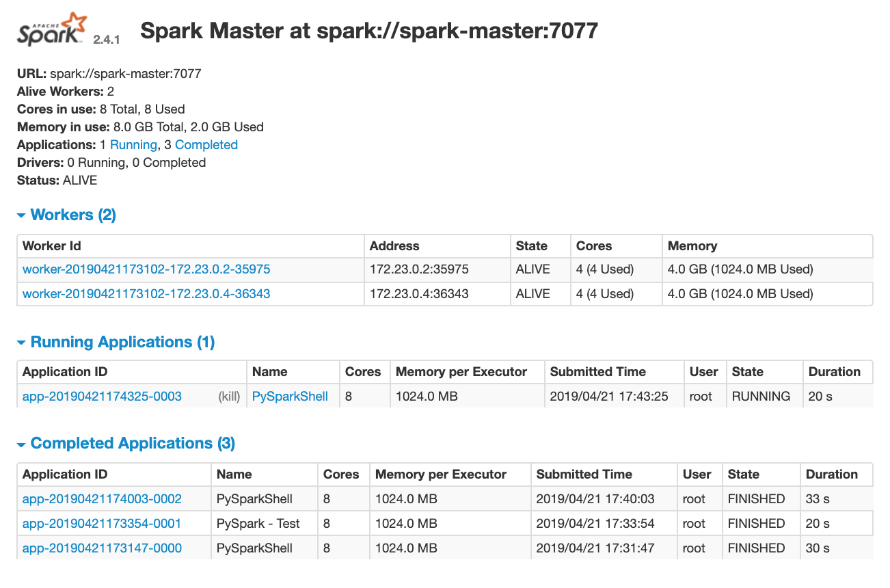The height and width of the screenshot is (588, 890).
Task: Click submitted time 2019/04/21 17:33:54
Action: [x=595, y=524]
